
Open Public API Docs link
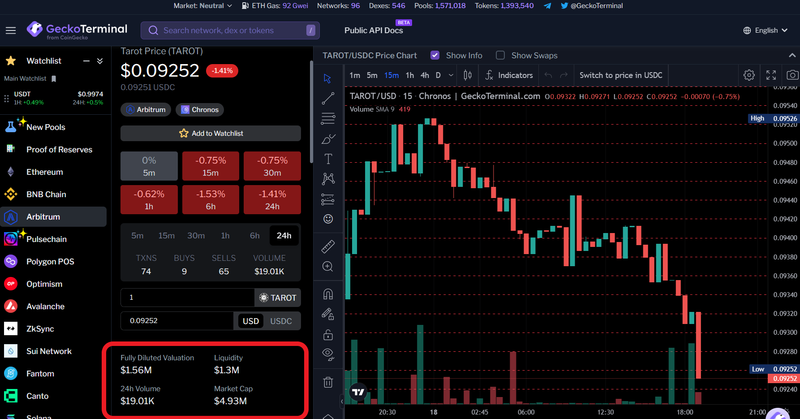coord(373,31)
